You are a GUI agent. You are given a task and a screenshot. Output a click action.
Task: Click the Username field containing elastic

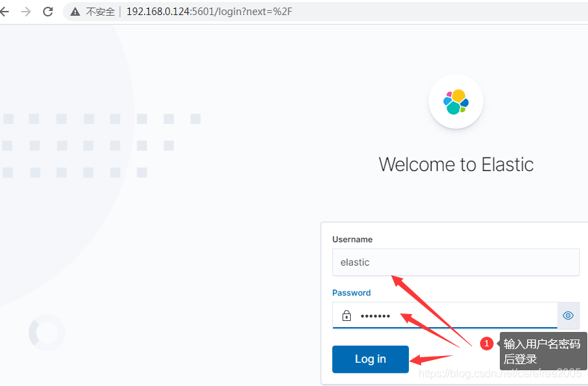455,262
